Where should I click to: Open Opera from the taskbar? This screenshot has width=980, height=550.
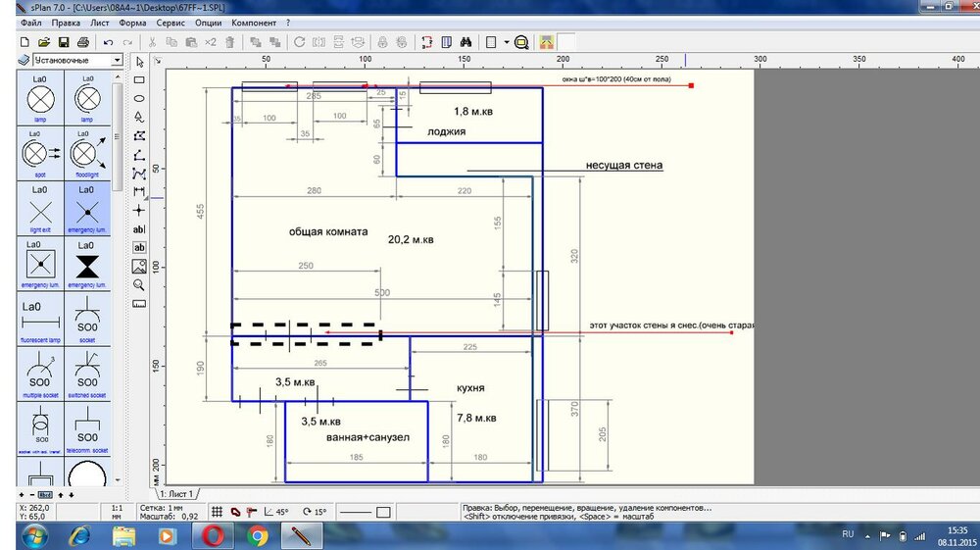pyautogui.click(x=213, y=536)
